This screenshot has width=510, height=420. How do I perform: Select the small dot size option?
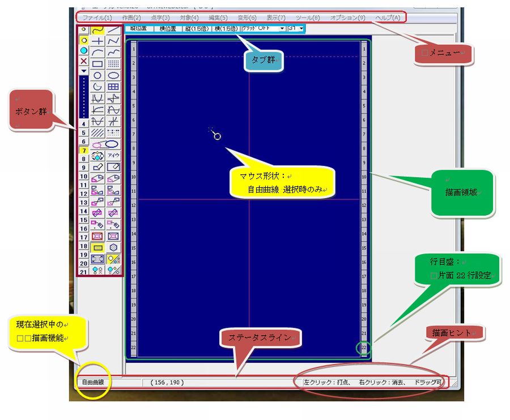(x=84, y=29)
